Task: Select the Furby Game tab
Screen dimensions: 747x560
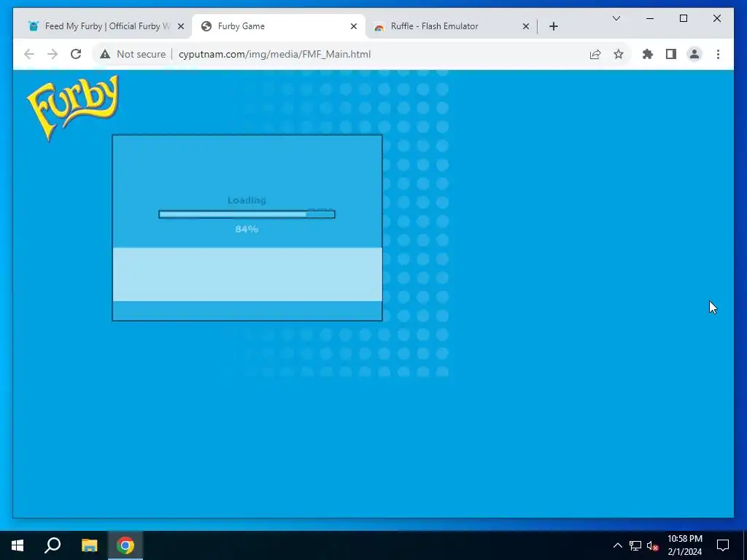Action: (279, 26)
